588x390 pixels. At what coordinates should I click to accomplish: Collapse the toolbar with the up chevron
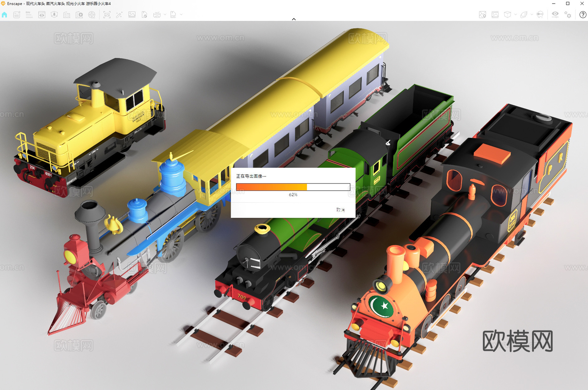294,19
